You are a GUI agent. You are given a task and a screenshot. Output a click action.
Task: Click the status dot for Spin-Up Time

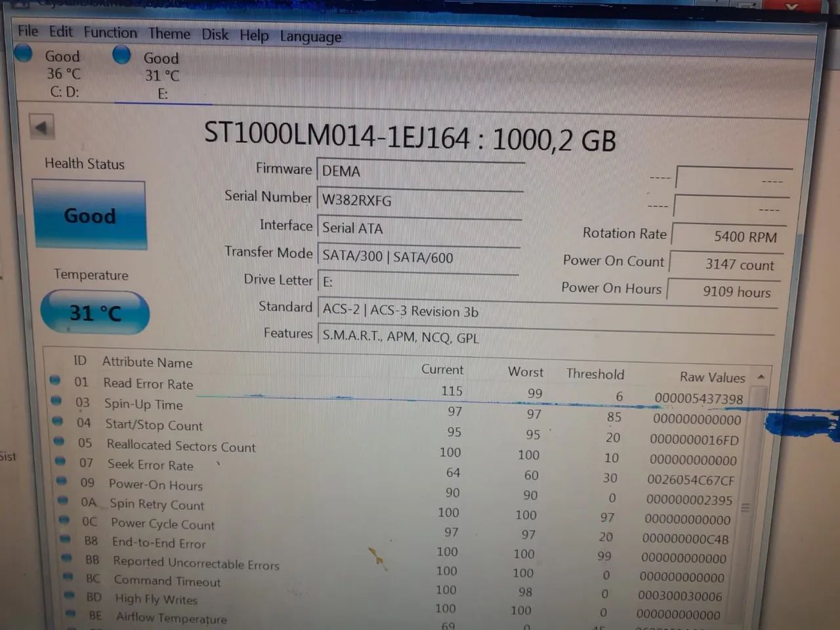tap(56, 400)
